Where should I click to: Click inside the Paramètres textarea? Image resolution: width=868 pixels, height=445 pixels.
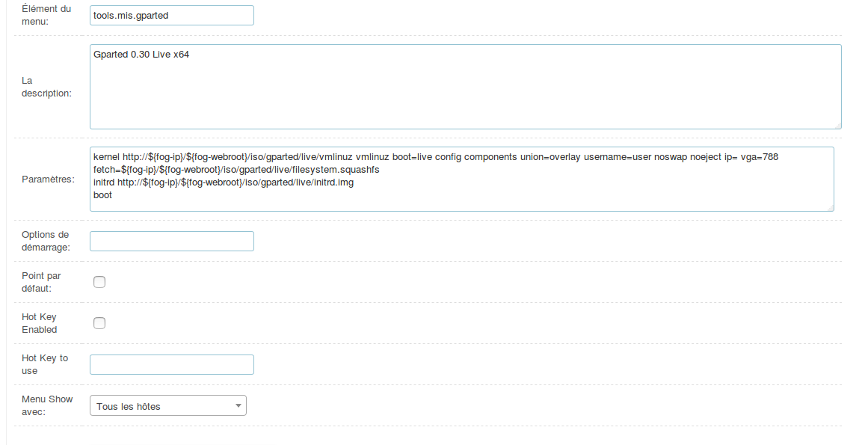(x=462, y=179)
